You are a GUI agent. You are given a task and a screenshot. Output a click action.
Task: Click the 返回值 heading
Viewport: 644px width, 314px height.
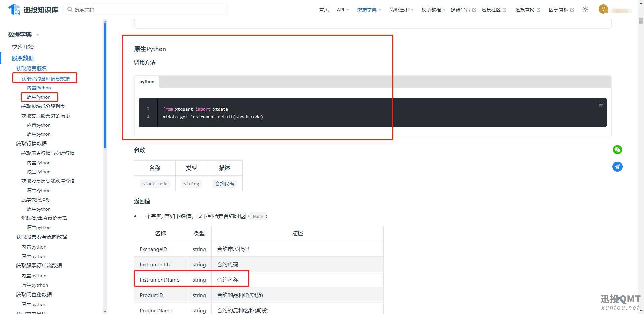coord(142,201)
